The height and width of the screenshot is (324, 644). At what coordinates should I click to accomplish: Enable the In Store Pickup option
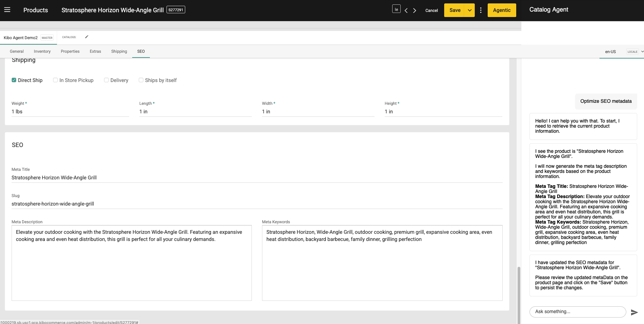[55, 80]
